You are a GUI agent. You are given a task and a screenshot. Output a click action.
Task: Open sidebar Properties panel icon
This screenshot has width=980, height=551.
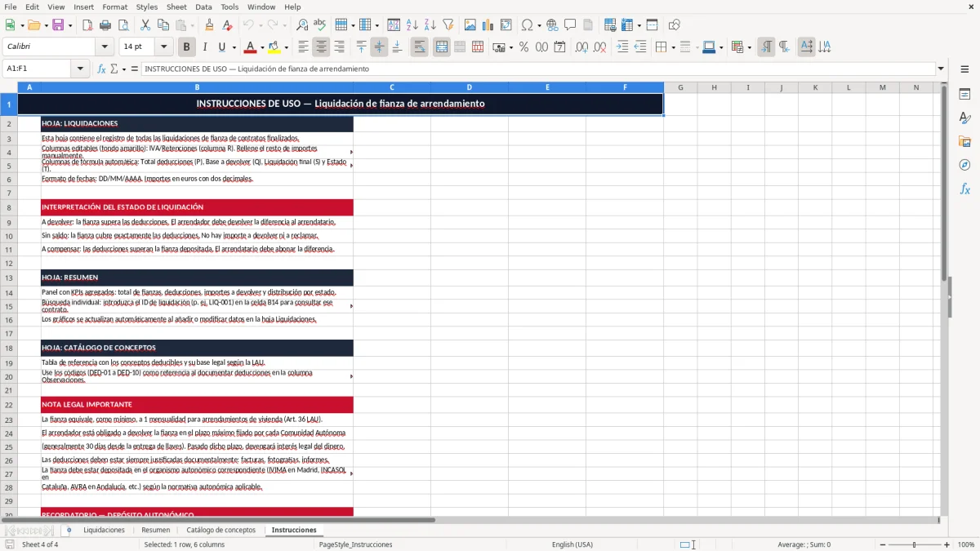(964, 95)
